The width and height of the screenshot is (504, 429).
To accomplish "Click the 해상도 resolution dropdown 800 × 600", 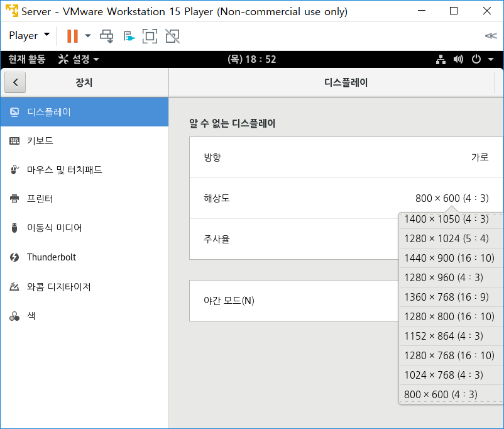I will pyautogui.click(x=452, y=198).
